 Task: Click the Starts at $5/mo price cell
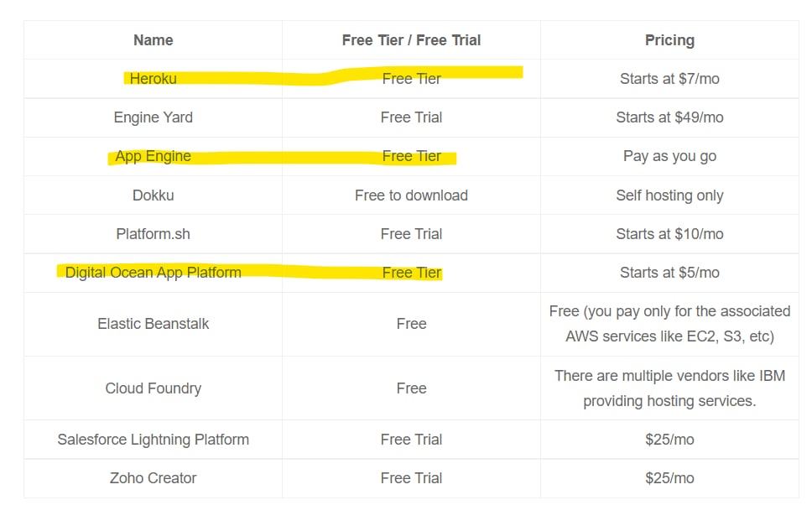point(669,273)
